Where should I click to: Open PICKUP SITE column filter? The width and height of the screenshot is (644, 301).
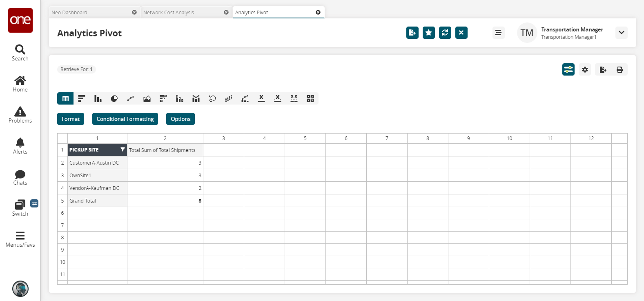[123, 149]
